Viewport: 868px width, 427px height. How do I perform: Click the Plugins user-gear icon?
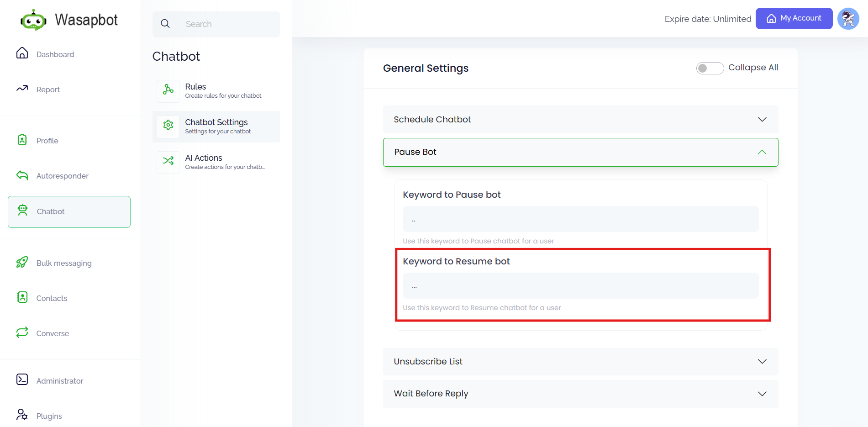(x=22, y=415)
